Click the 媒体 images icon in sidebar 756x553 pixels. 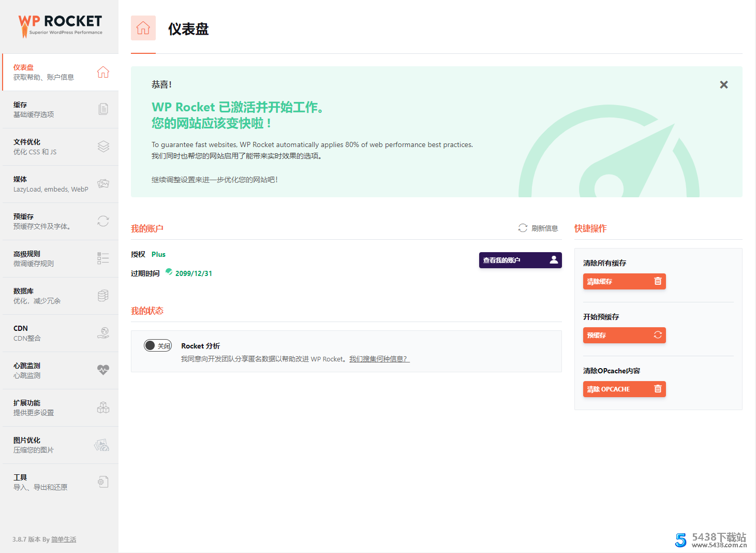click(x=103, y=184)
